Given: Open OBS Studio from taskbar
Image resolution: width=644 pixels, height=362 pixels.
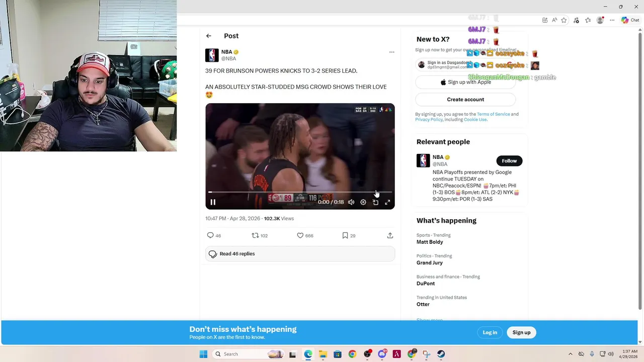Looking at the screenshot, I should (x=367, y=354).
